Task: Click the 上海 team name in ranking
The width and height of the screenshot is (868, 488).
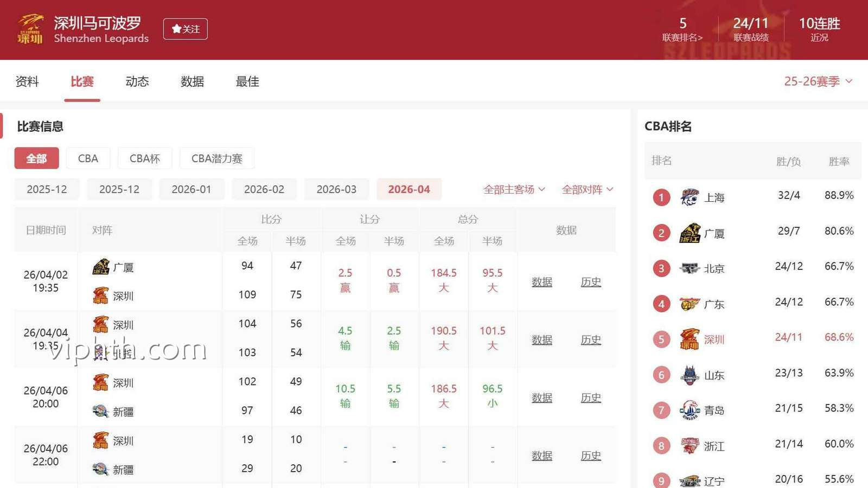Action: click(x=714, y=198)
